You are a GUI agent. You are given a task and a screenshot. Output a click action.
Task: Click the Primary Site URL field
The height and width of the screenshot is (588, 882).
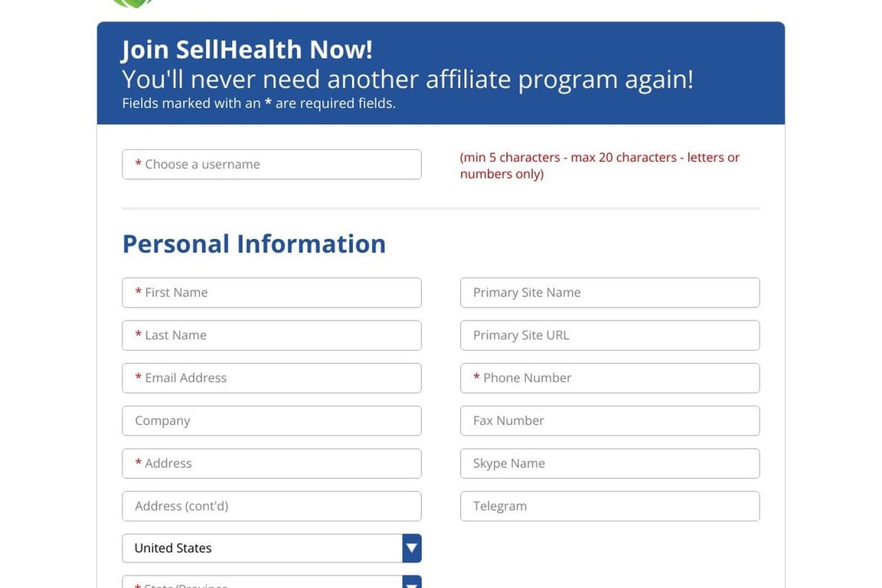coord(609,335)
